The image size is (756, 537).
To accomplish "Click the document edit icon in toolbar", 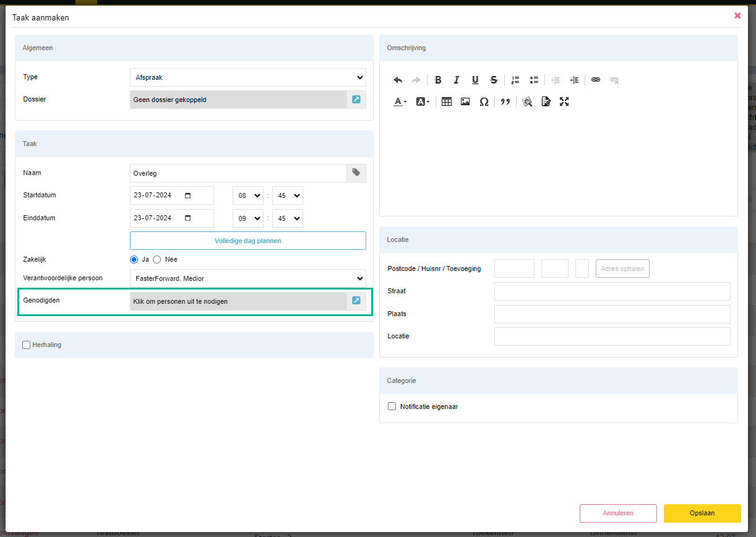I will tap(546, 101).
